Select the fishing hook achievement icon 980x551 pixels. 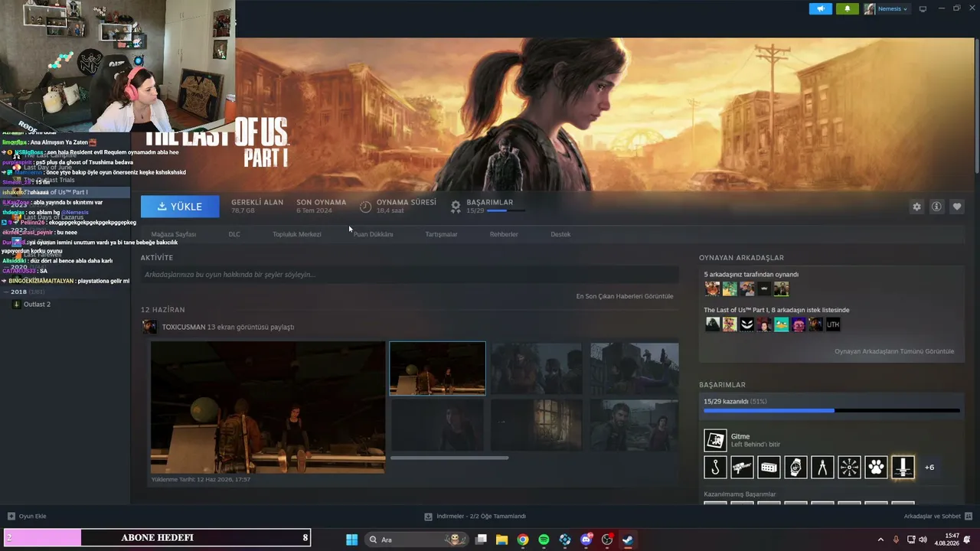(x=715, y=467)
